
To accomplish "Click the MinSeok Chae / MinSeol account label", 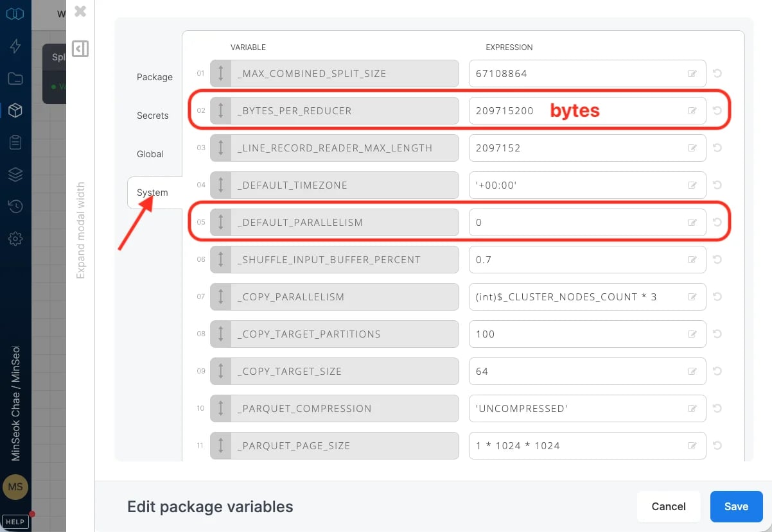I will [16, 403].
